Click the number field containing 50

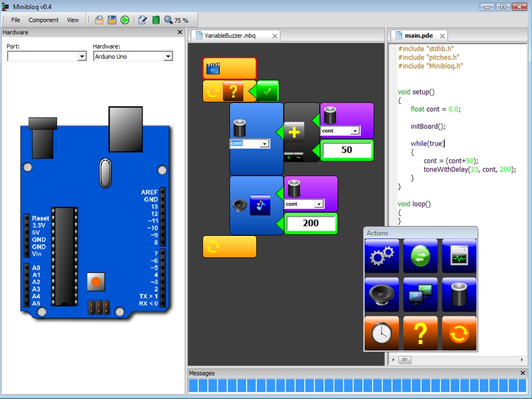347,150
